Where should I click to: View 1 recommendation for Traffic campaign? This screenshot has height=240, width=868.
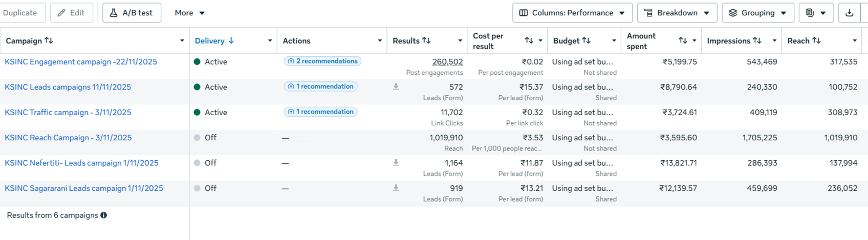(320, 112)
